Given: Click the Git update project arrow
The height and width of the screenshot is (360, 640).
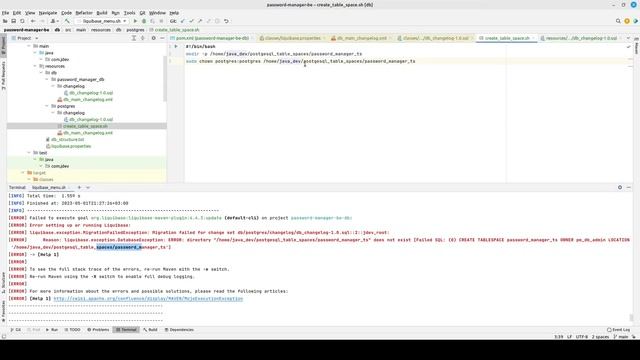Looking at the screenshot, I should point(182,21).
